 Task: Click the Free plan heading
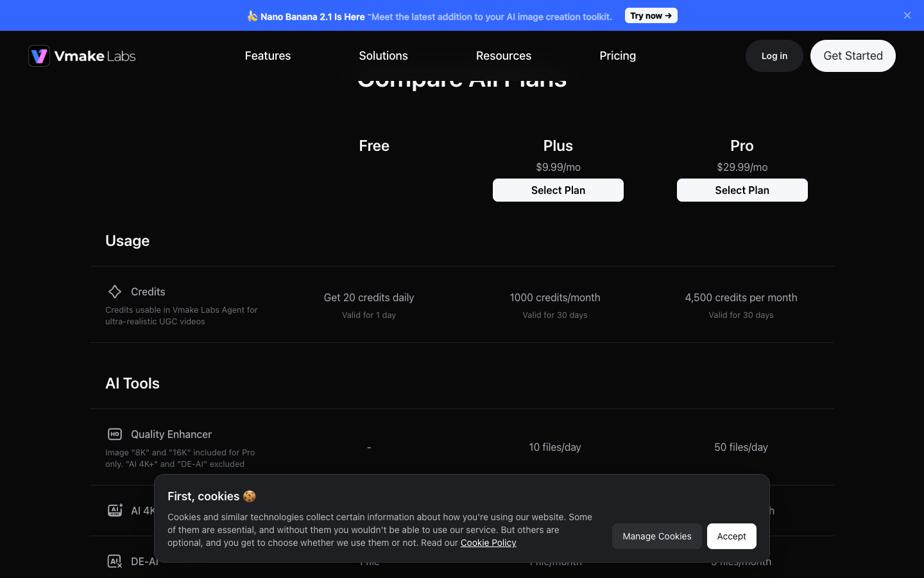coord(374,146)
